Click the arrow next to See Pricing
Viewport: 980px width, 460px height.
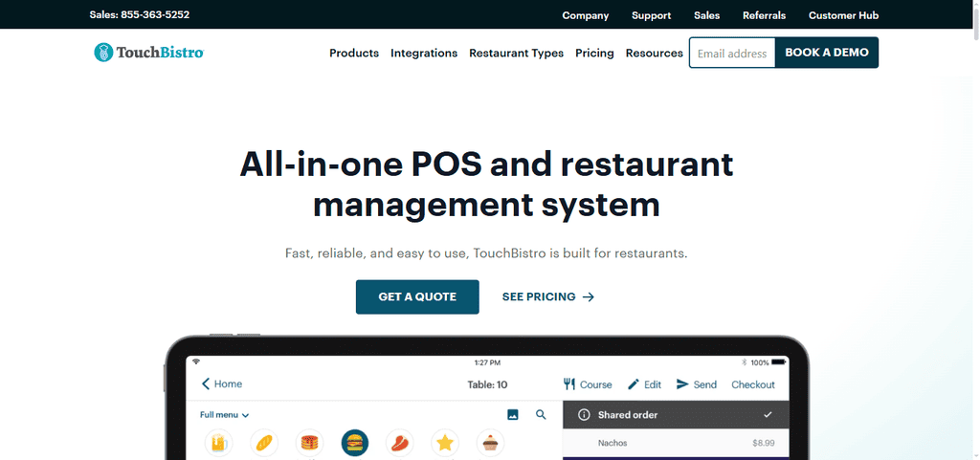(x=589, y=297)
